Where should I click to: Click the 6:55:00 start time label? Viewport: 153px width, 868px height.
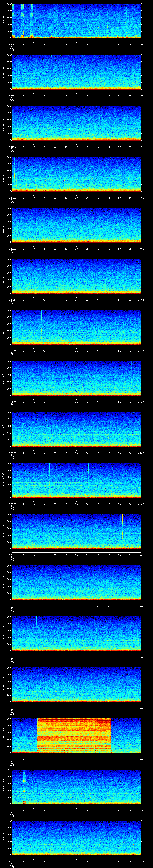[12, 606]
